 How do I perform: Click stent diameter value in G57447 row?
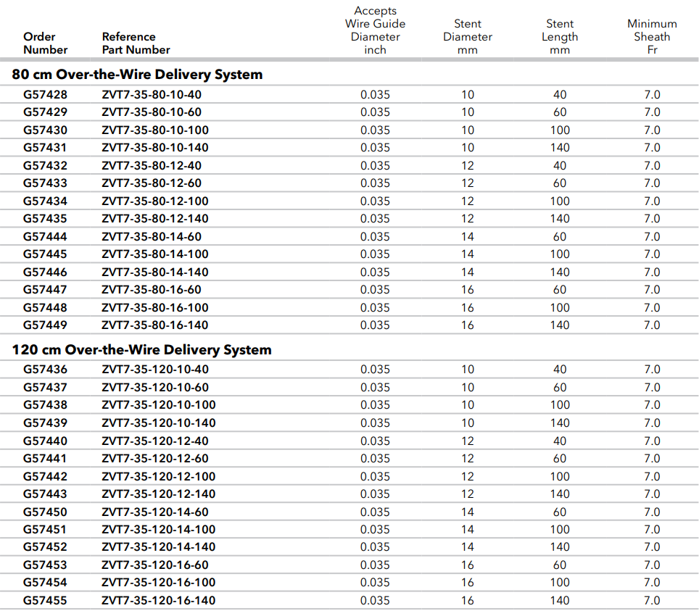click(468, 290)
